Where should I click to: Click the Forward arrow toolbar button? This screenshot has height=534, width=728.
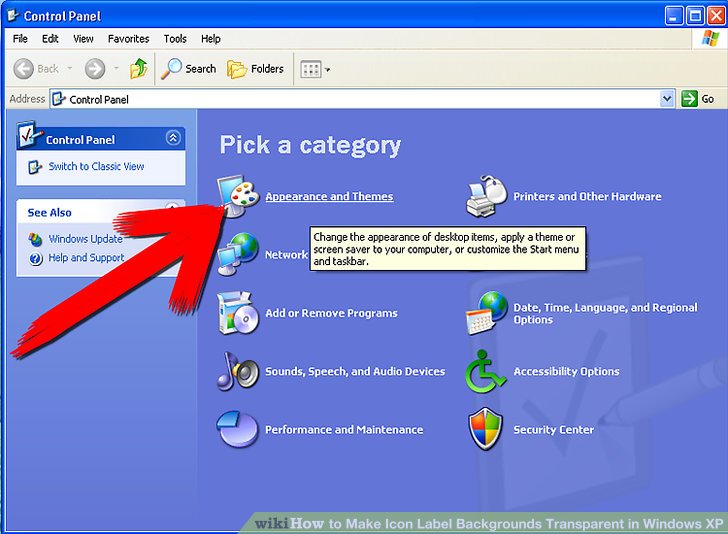(x=95, y=69)
